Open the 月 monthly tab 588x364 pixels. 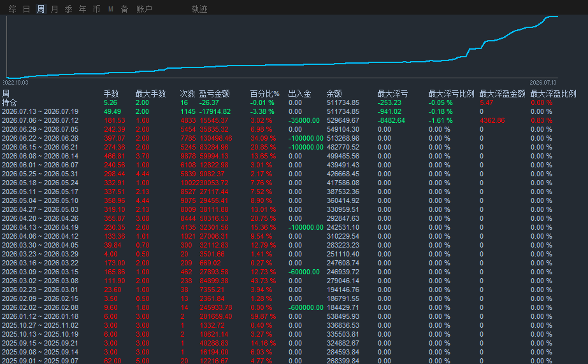click(54, 9)
